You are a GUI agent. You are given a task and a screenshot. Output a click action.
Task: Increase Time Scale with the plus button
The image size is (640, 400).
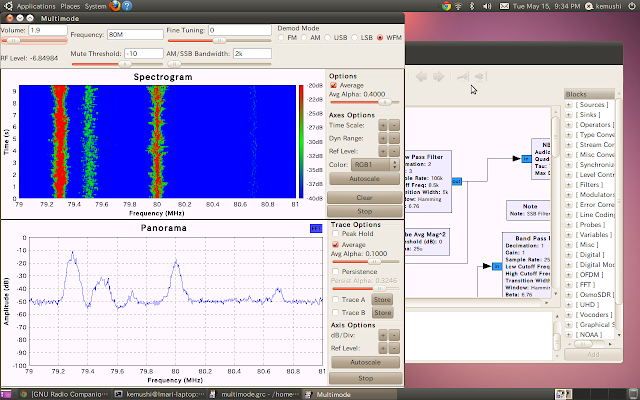[x=382, y=125]
